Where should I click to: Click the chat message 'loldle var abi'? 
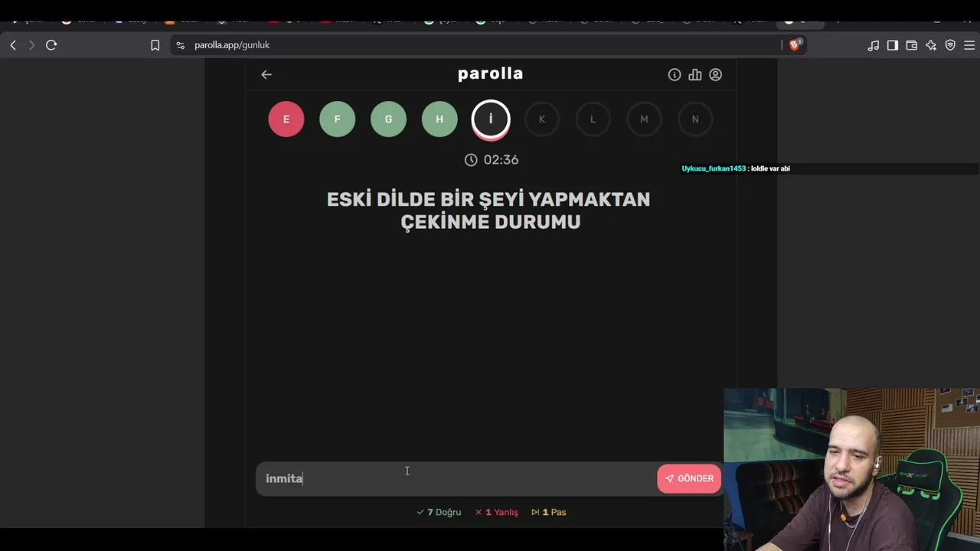pyautogui.click(x=770, y=168)
